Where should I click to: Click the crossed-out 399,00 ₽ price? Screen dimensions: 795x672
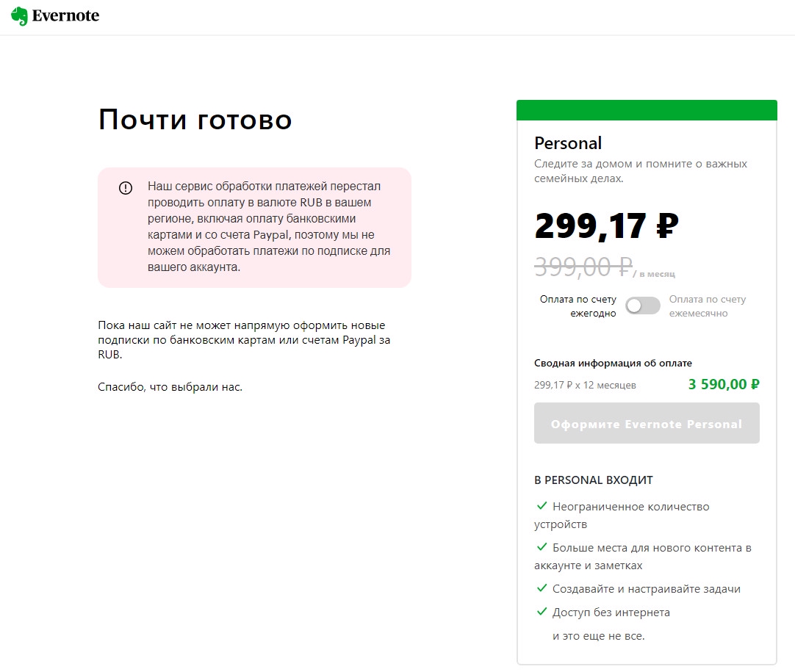coord(583,267)
